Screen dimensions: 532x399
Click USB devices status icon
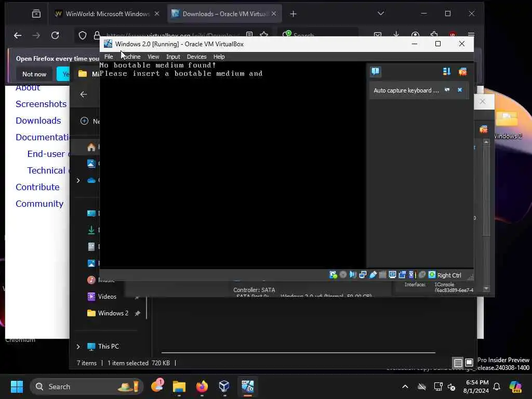[373, 275]
